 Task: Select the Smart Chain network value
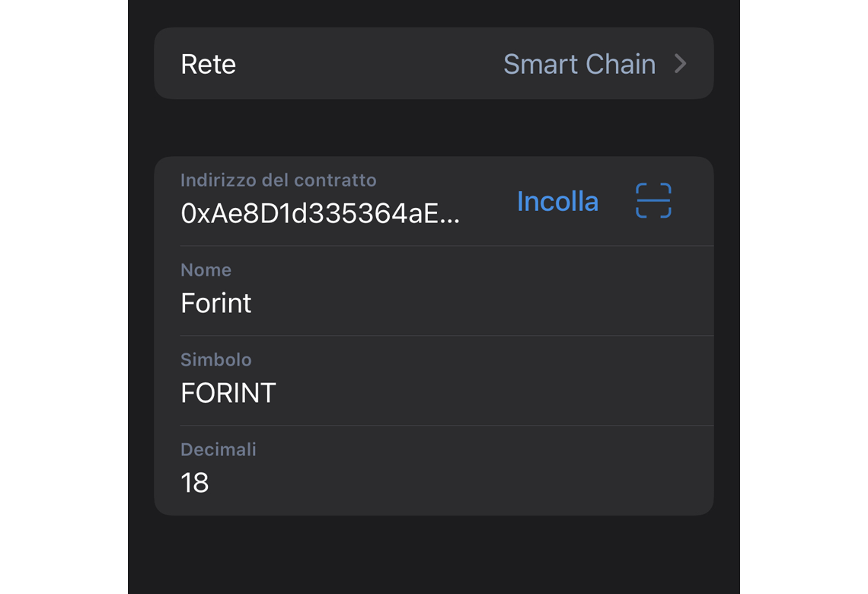point(579,64)
